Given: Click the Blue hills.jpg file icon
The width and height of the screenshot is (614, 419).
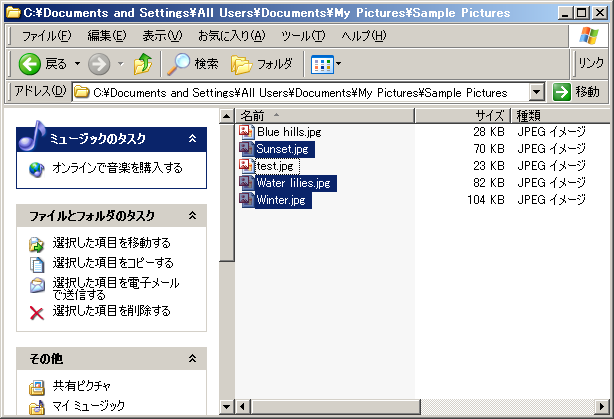Looking at the screenshot, I should point(246,132).
